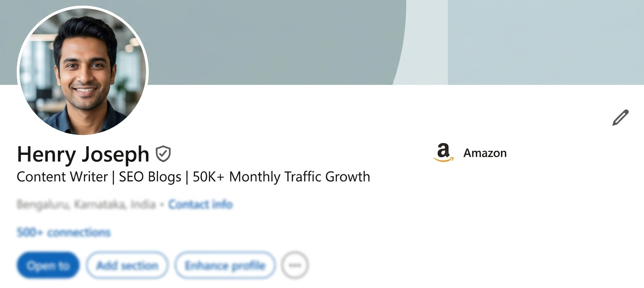The image size is (644, 288).
Task: View the 500+ connections list
Action: [63, 232]
